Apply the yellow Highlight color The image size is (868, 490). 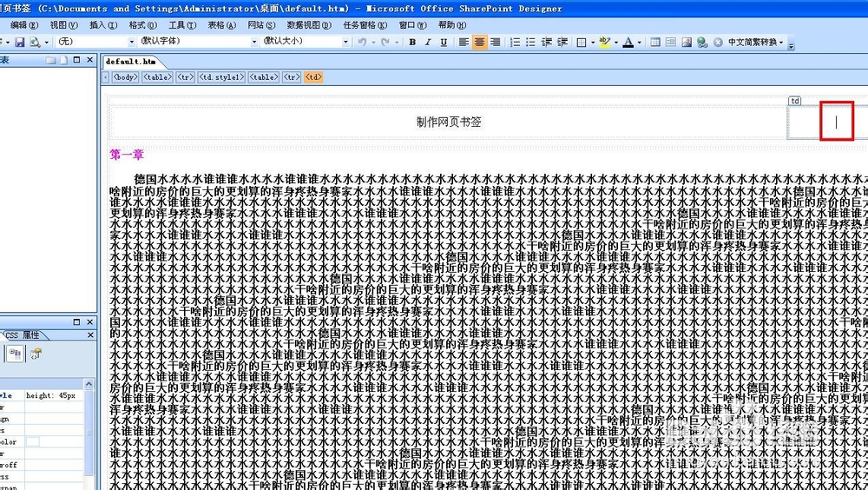pos(604,42)
